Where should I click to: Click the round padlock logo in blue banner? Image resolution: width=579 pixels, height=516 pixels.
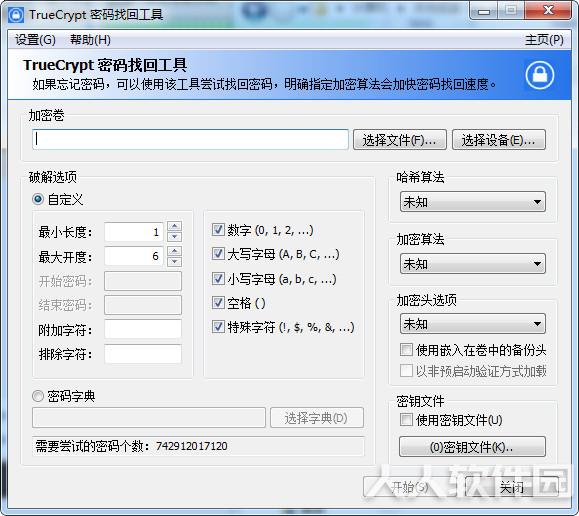(540, 75)
